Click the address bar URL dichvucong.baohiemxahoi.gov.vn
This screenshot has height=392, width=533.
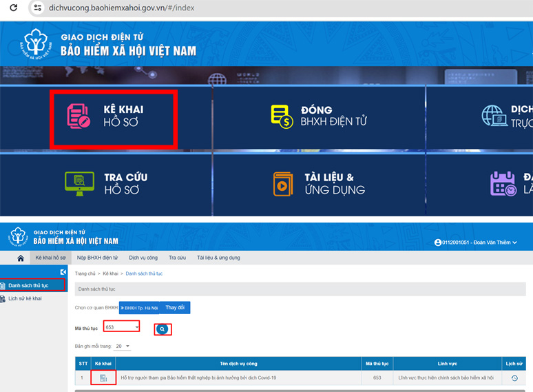click(x=121, y=8)
